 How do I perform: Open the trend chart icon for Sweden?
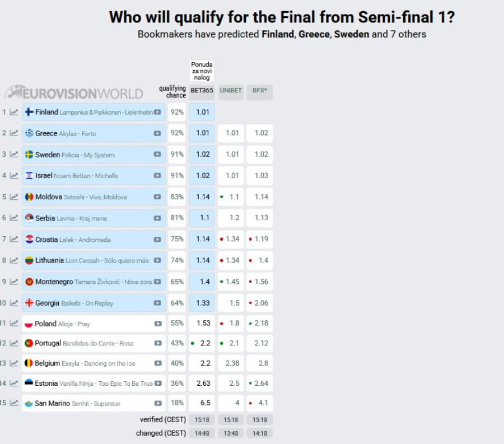pos(14,155)
